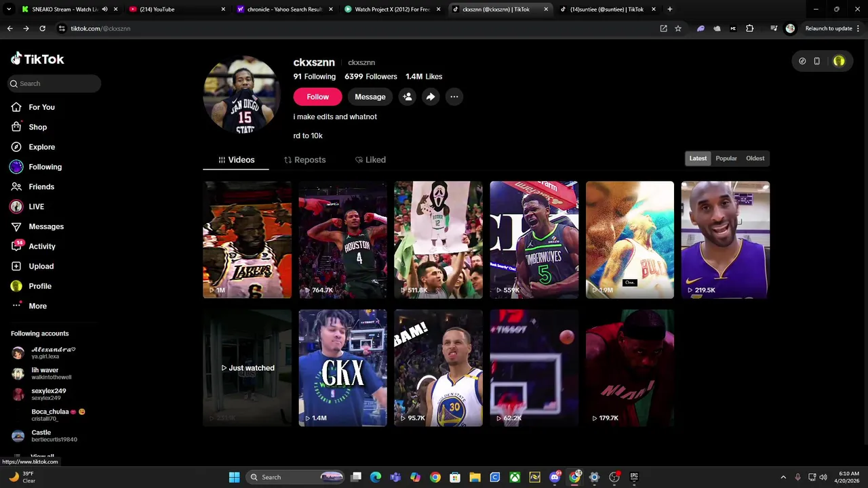The height and width of the screenshot is (488, 868).
Task: Open the three-dot profile options menu
Action: click(454, 97)
